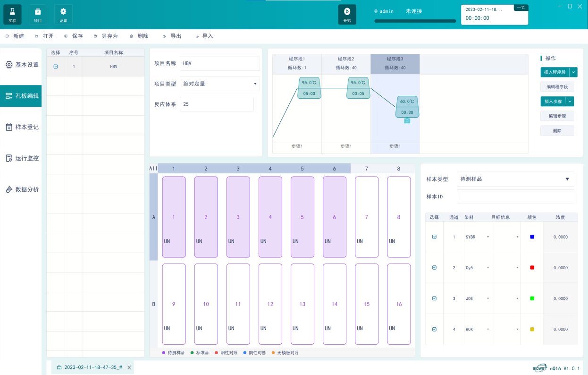
Task: Expand the 插入程序段 arrow dropdown
Action: (573, 72)
